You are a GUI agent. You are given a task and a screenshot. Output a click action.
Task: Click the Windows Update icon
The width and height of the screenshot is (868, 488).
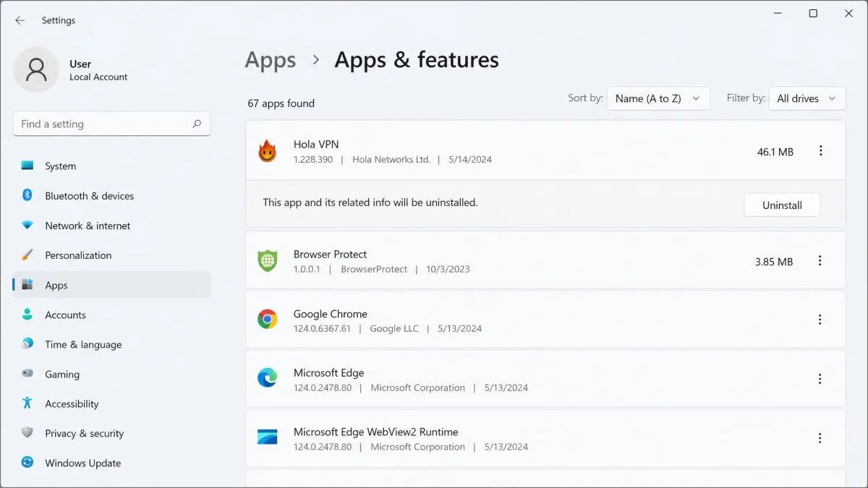tap(27, 462)
